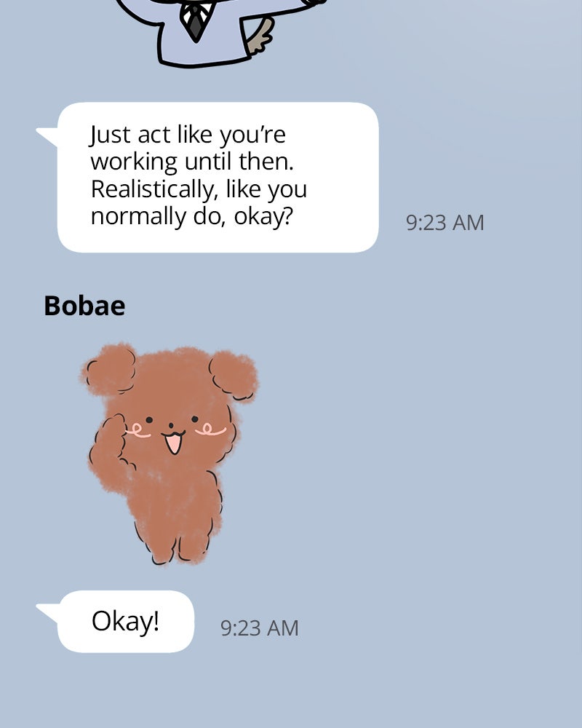Tap the brown poodle sticker from Bobae
The width and height of the screenshot is (582, 728).
click(x=170, y=454)
